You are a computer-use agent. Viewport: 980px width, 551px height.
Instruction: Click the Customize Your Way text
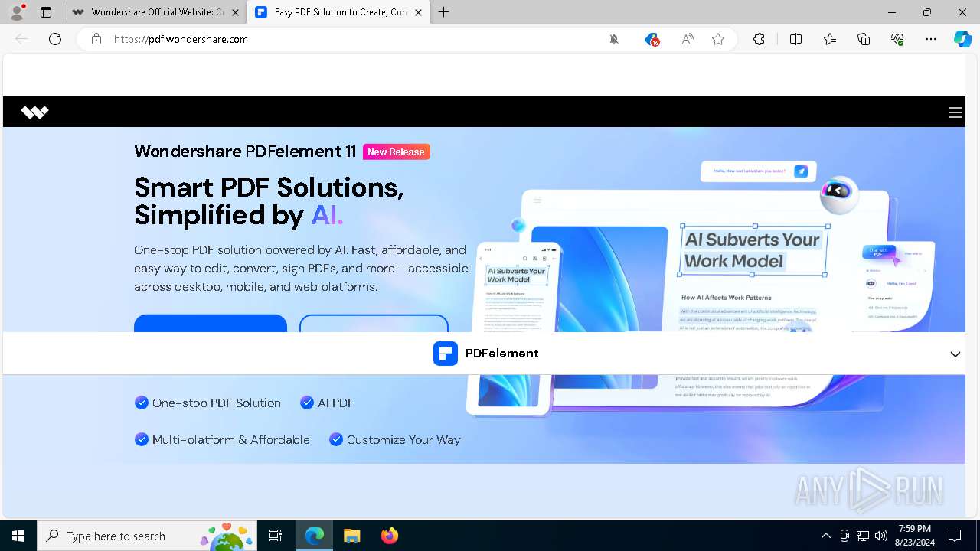pos(403,439)
